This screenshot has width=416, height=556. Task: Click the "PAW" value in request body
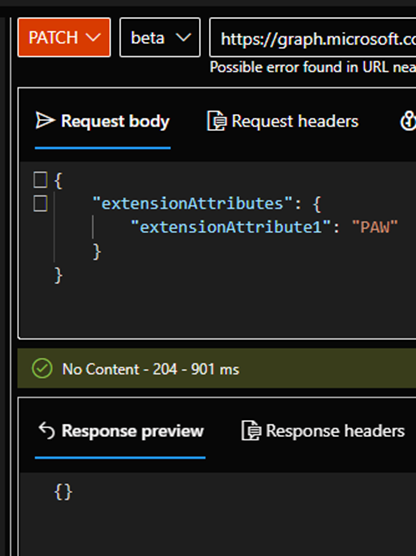[375, 227]
